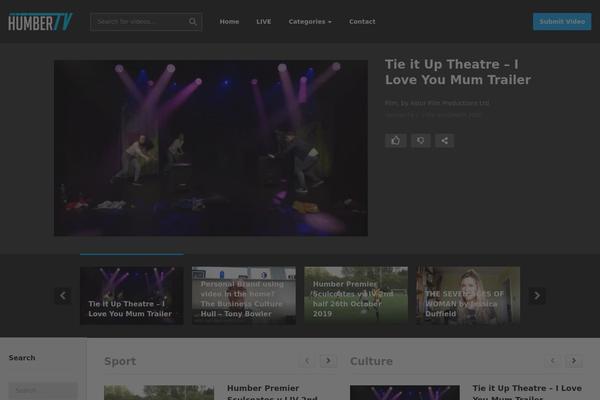Expand the Categories dropdown menu
Image resolution: width=600 pixels, height=400 pixels.
310,21
